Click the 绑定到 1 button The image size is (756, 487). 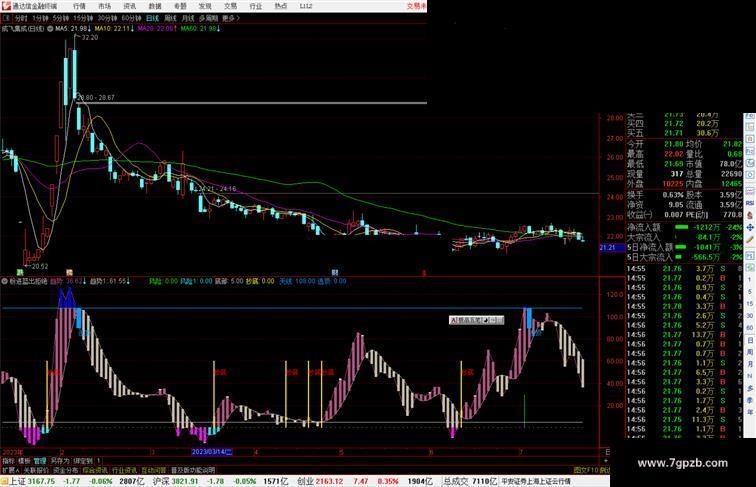[x=87, y=461]
